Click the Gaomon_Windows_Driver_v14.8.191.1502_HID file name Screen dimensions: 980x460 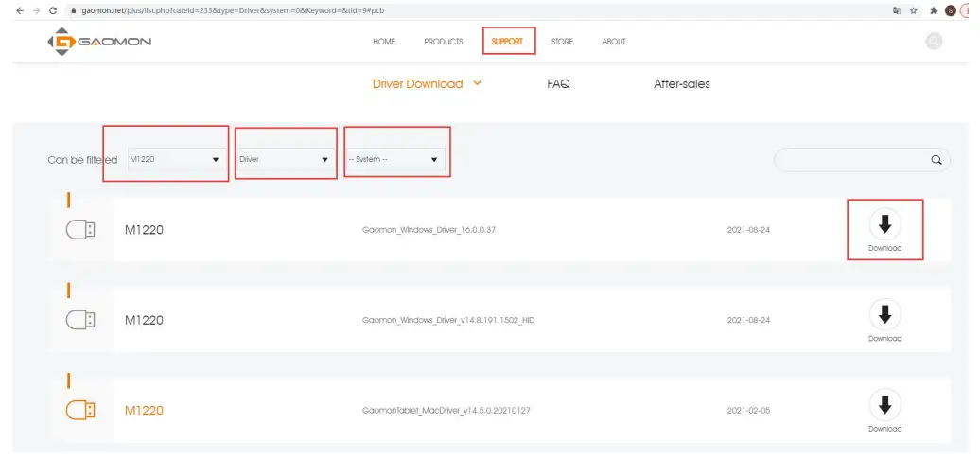(x=448, y=320)
